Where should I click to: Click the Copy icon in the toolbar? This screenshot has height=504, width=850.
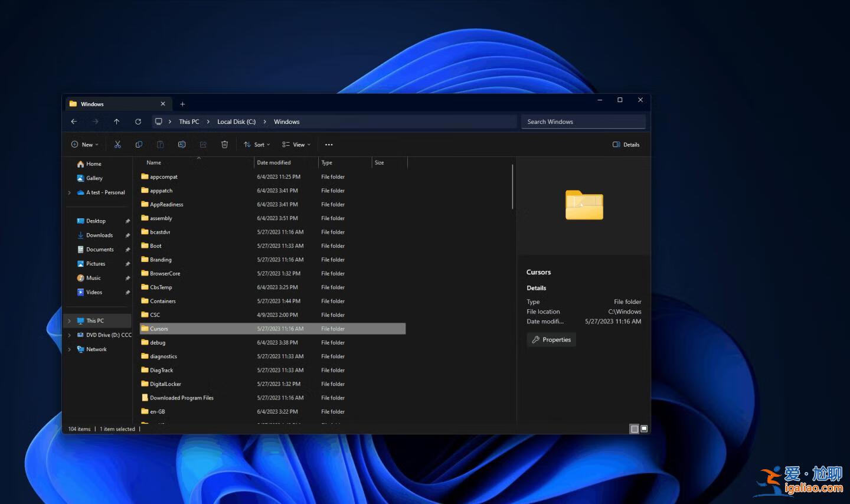pyautogui.click(x=139, y=144)
